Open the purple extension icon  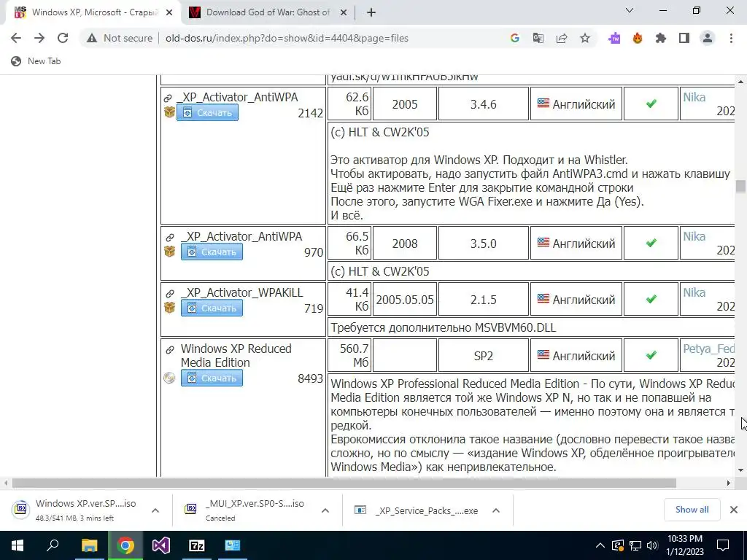[x=614, y=38]
